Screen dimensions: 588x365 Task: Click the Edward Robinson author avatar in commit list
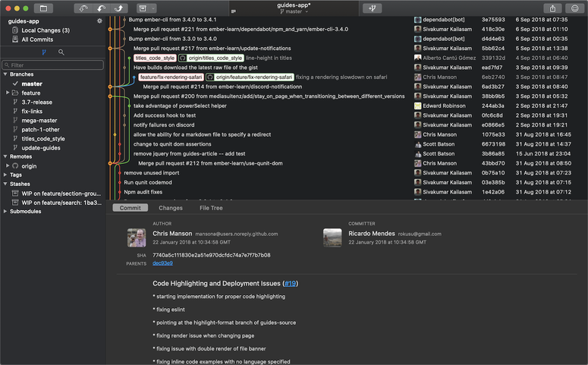point(417,105)
